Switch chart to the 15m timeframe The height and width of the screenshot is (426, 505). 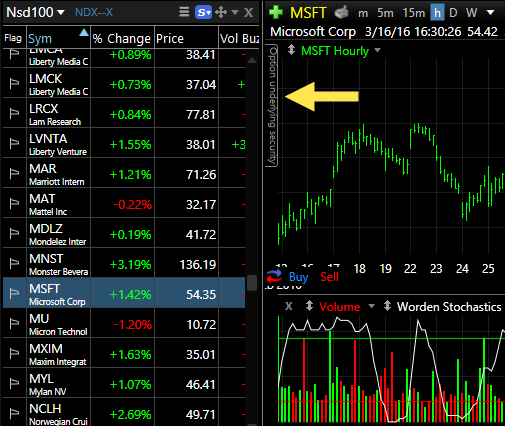click(414, 13)
